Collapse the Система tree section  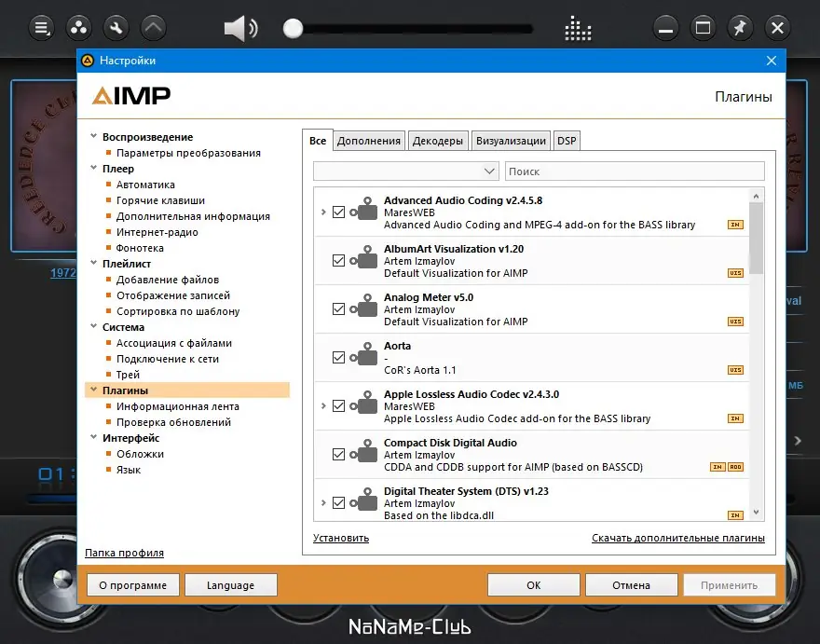click(x=93, y=326)
